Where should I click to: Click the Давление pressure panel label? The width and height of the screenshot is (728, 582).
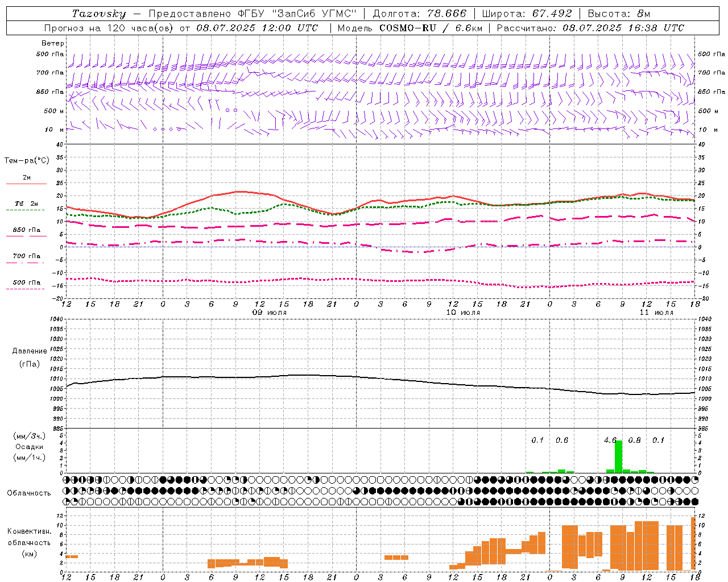point(30,351)
